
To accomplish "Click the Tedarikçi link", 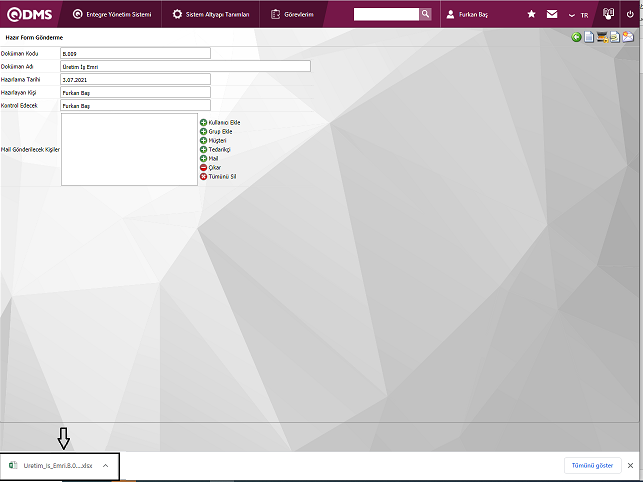I will [x=219, y=149].
